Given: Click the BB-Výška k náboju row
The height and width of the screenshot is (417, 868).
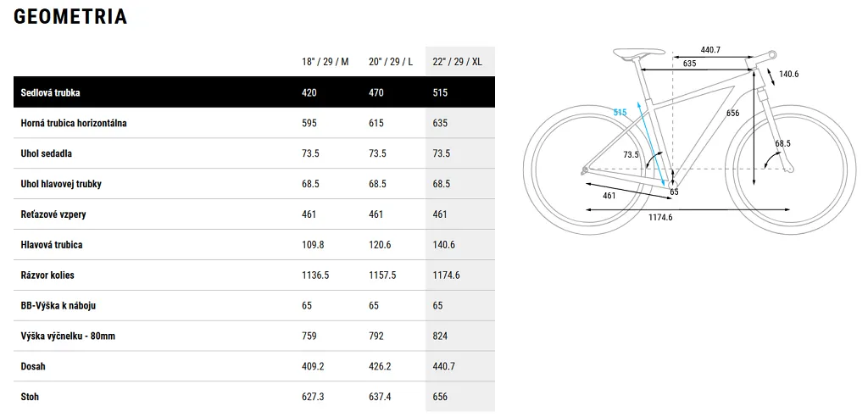Looking at the screenshot, I should pos(254,306).
